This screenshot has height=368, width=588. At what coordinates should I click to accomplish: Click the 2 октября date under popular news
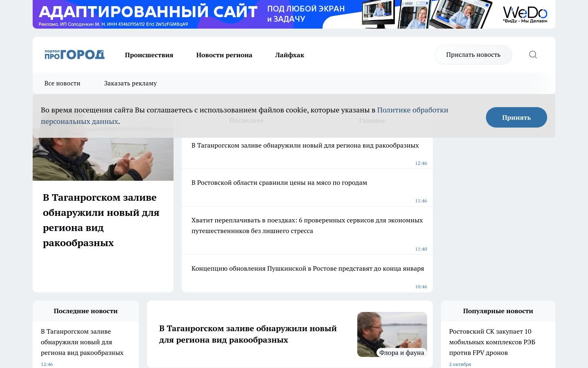(460, 364)
